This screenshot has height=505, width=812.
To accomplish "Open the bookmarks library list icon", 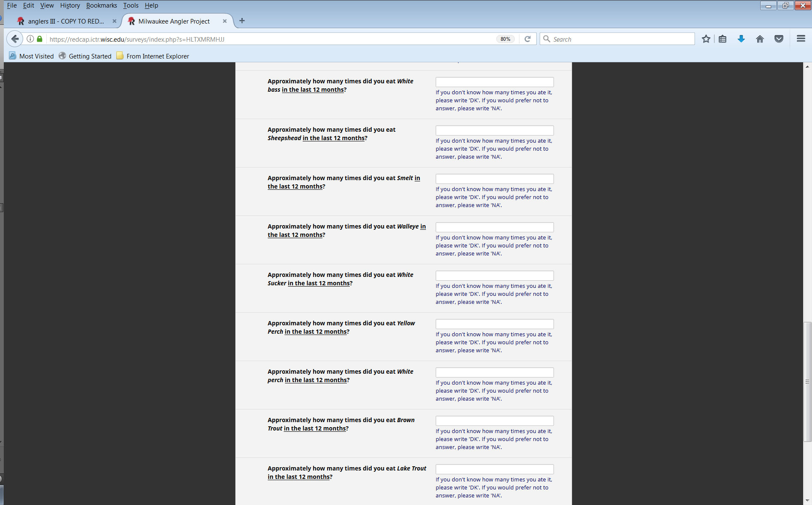I will (723, 39).
